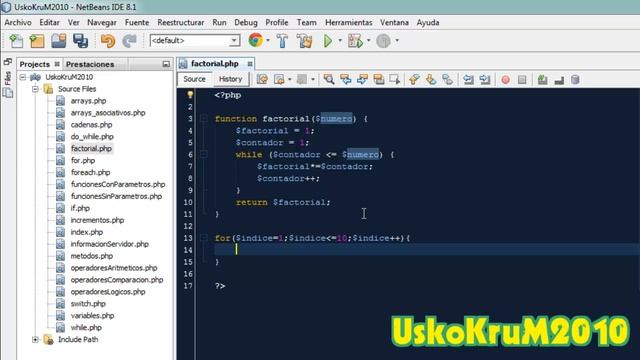Viewport: 640px width, 360px height.
Task: Open the Editar menu
Action: click(49, 22)
